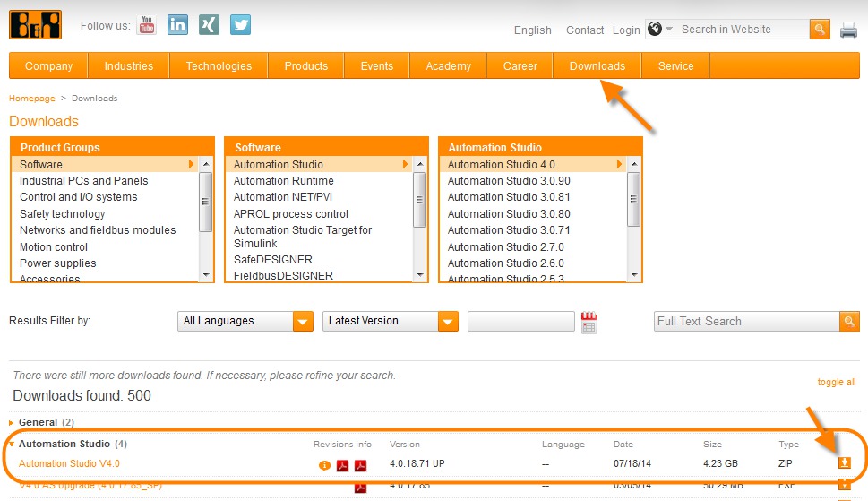868x501 pixels.
Task: Open the All Languages dropdown
Action: pos(245,321)
